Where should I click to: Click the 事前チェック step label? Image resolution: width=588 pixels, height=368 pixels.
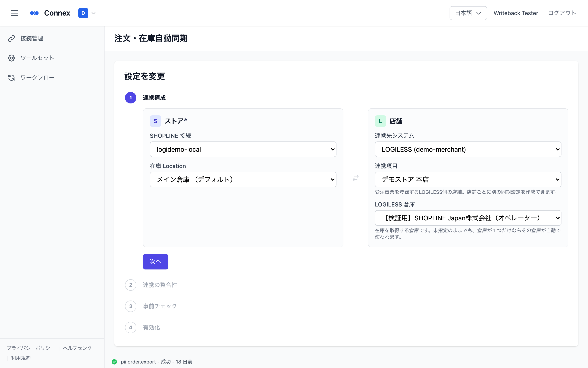pyautogui.click(x=160, y=306)
